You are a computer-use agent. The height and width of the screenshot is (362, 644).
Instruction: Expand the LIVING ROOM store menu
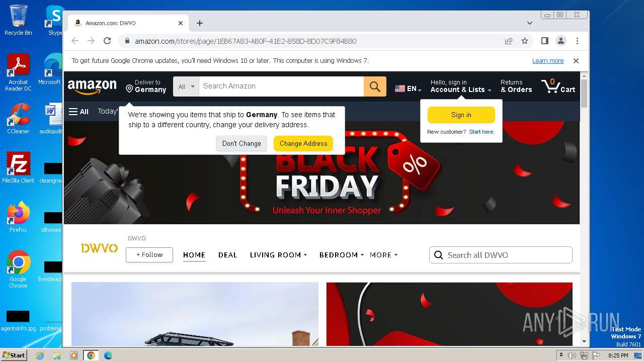[x=278, y=255]
